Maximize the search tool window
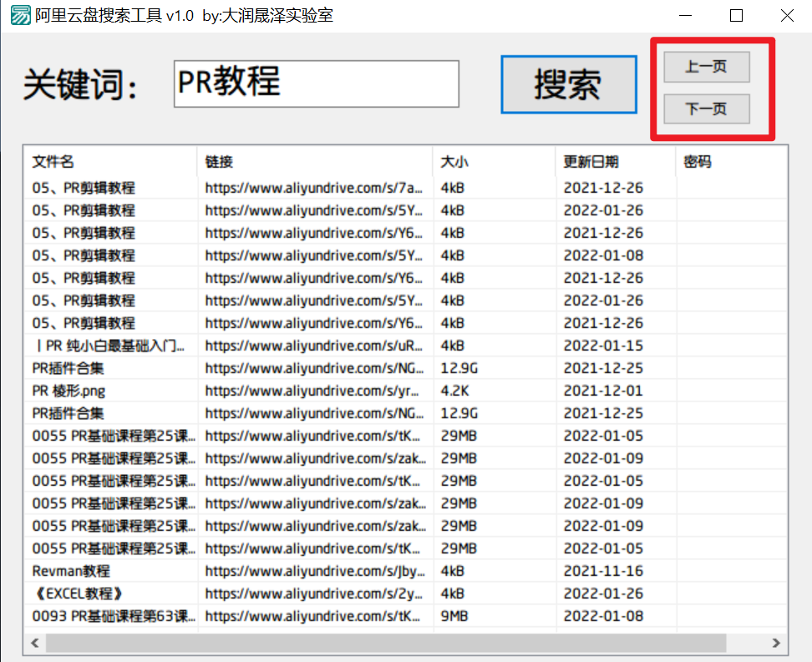The height and width of the screenshot is (662, 812). pos(736,16)
